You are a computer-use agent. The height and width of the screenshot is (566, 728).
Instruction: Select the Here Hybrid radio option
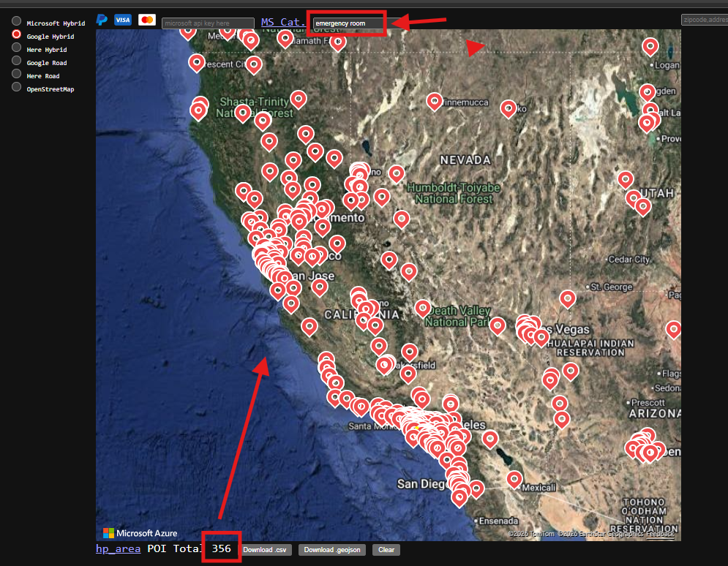tap(16, 49)
